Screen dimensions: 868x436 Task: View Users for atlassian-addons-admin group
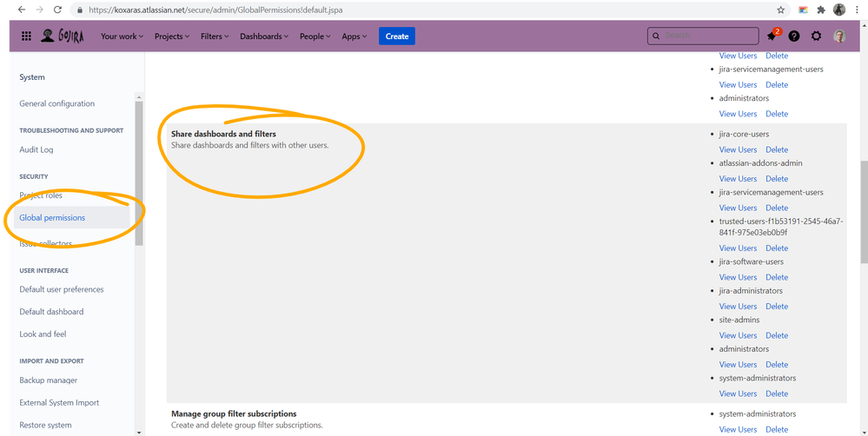[738, 179]
